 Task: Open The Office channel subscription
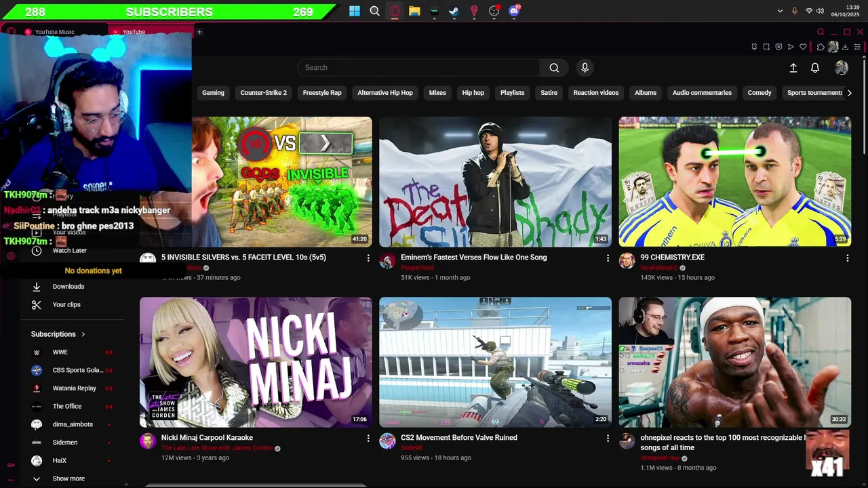68,406
